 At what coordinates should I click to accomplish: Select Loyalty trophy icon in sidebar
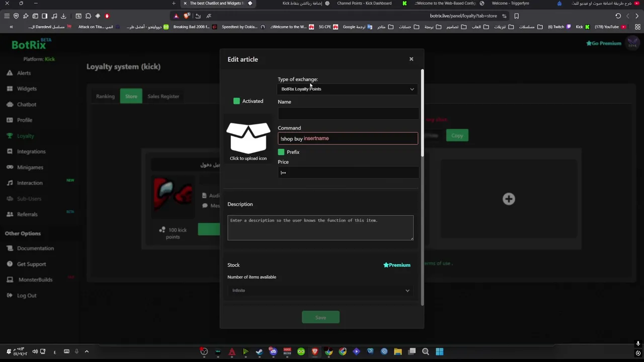pyautogui.click(x=10, y=136)
